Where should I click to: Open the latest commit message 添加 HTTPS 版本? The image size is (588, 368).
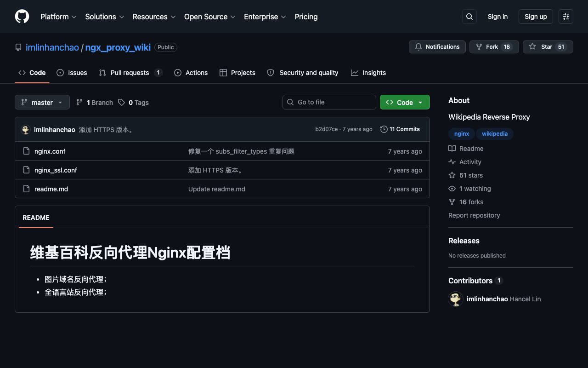click(x=107, y=130)
